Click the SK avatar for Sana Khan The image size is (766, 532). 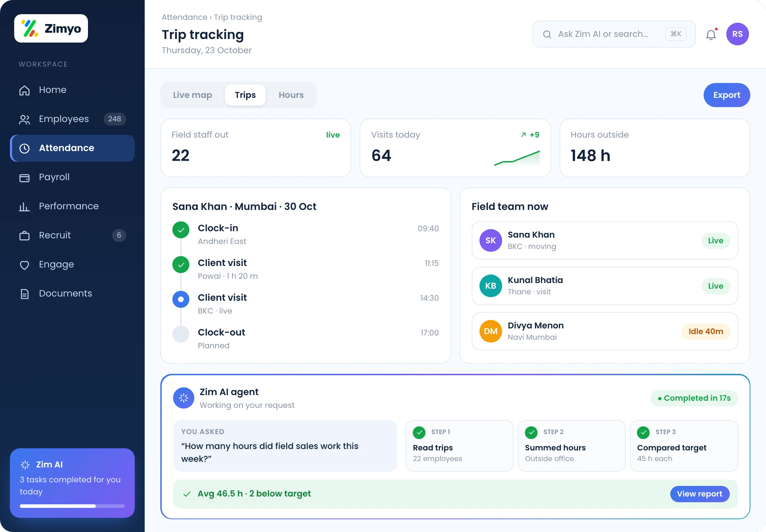point(491,240)
